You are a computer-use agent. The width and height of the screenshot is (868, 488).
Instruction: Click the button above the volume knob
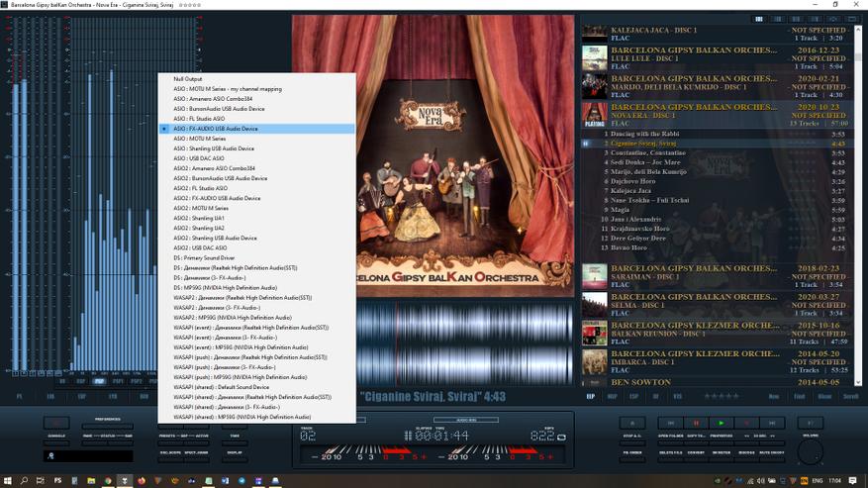(811, 424)
